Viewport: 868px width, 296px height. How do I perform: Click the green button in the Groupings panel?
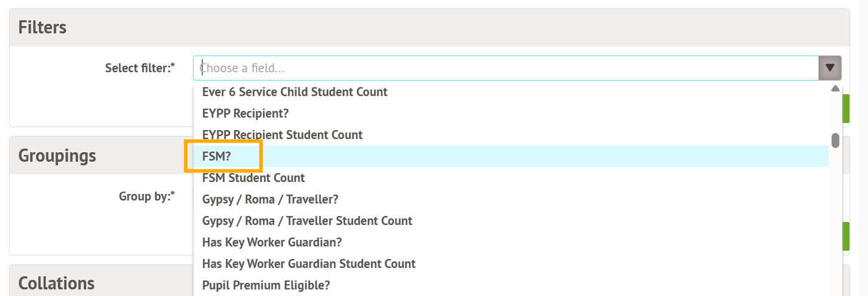click(845, 236)
